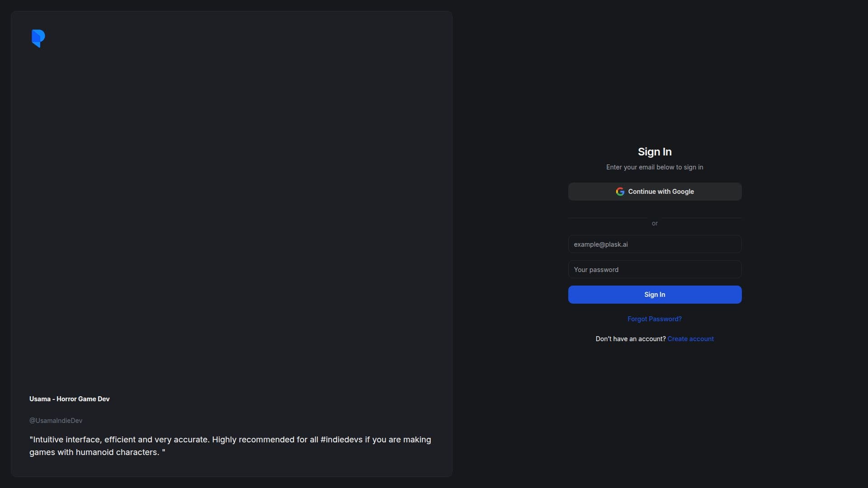868x488 pixels.
Task: Click the blue Sign In button
Action: coord(655,295)
